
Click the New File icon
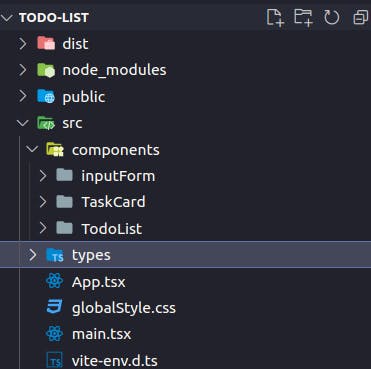pyautogui.click(x=275, y=17)
